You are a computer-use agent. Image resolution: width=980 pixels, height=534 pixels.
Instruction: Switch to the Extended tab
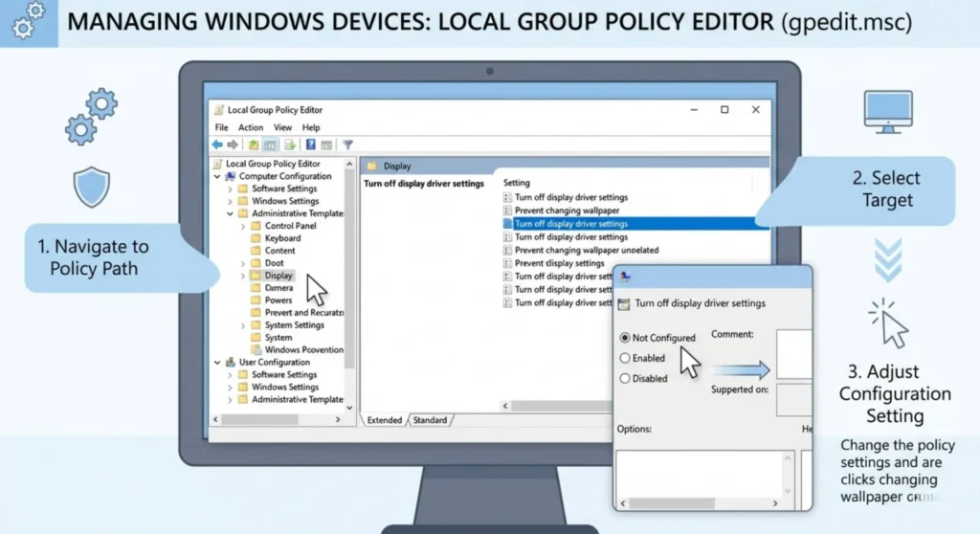(385, 420)
